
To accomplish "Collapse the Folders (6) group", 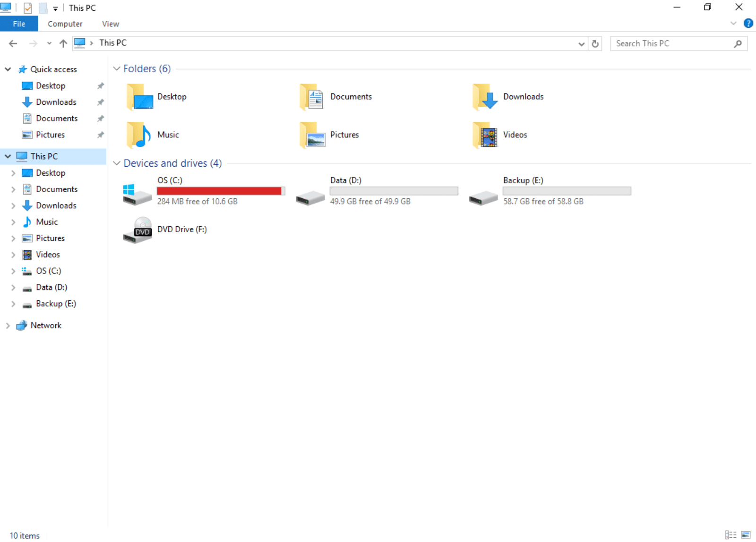I will click(117, 69).
